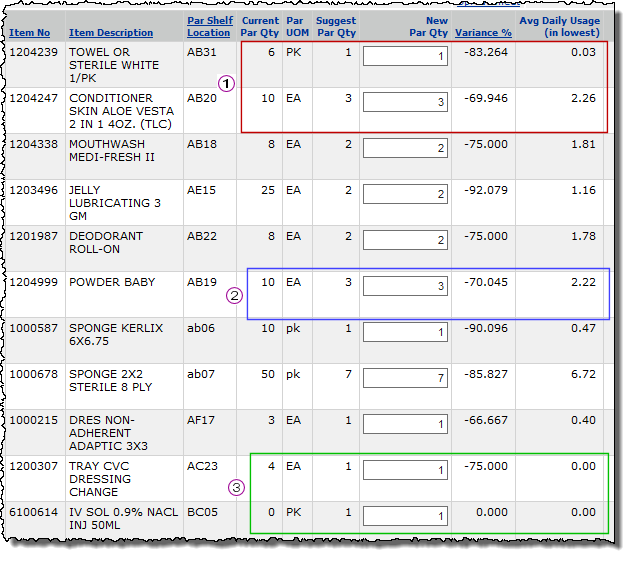Select item number 1204999 in the table

pos(32,282)
